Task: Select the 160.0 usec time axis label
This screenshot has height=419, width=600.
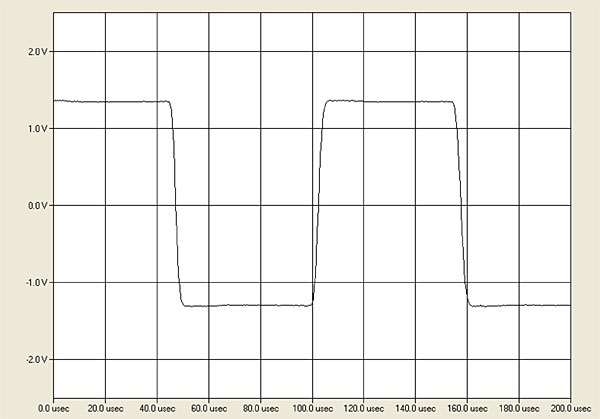Action: click(468, 408)
